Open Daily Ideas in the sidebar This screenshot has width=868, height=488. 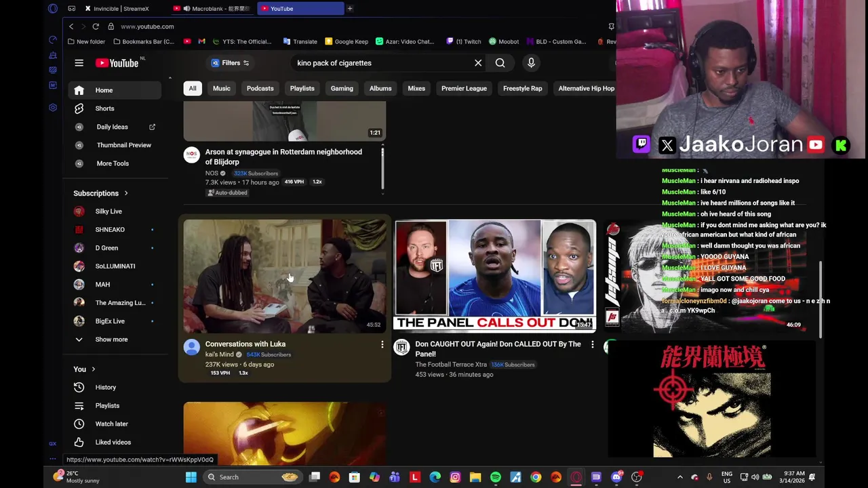click(x=115, y=127)
